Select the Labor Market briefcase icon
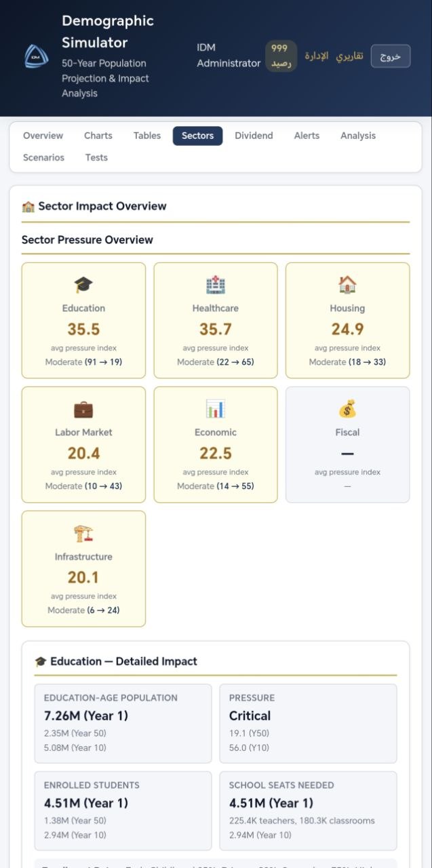The height and width of the screenshot is (868, 432). [83, 409]
